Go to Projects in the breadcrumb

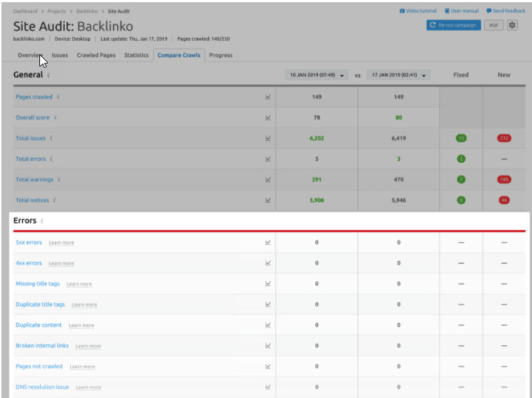(x=56, y=11)
